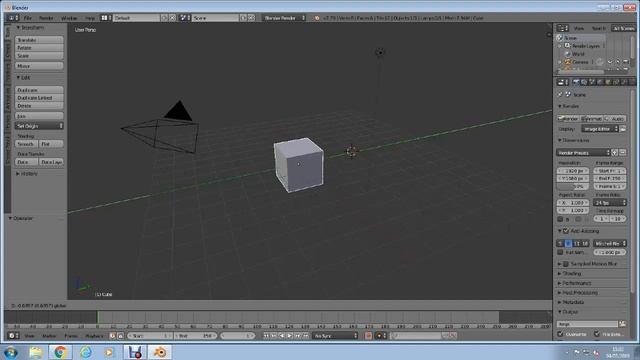Add a render preset with plus icon

(x=615, y=153)
